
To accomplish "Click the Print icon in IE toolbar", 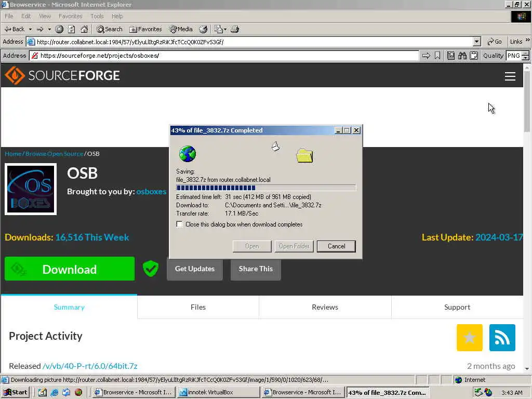I will point(235,29).
